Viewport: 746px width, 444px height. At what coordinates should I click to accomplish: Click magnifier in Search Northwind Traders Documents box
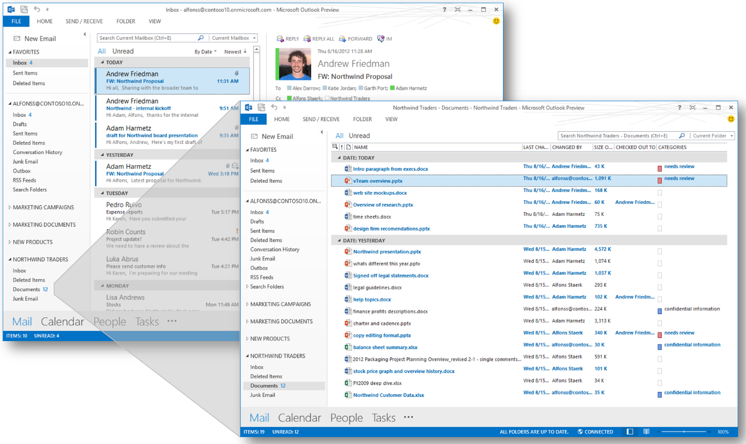click(x=682, y=136)
